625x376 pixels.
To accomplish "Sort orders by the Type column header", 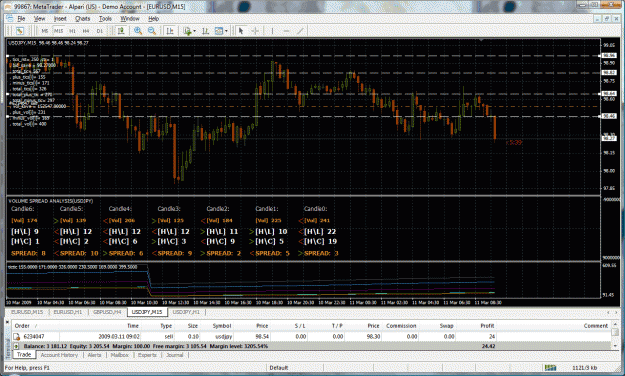I will click(166, 326).
